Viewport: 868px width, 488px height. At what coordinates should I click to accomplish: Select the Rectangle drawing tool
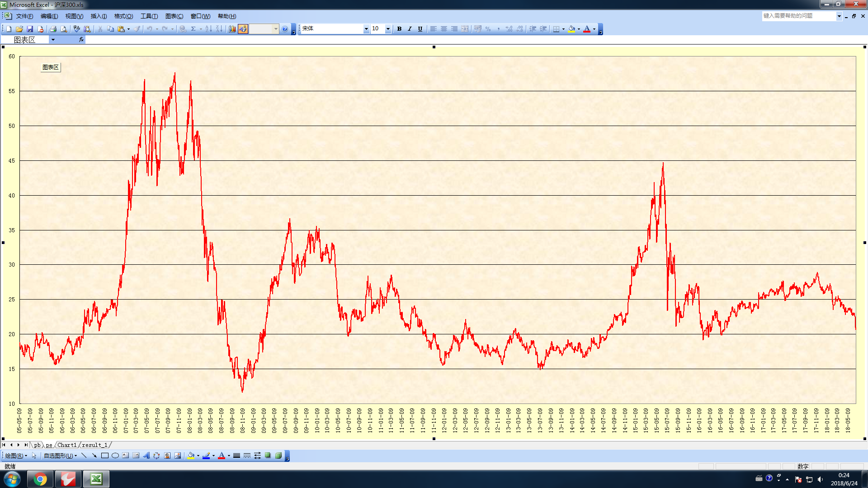pos(105,455)
